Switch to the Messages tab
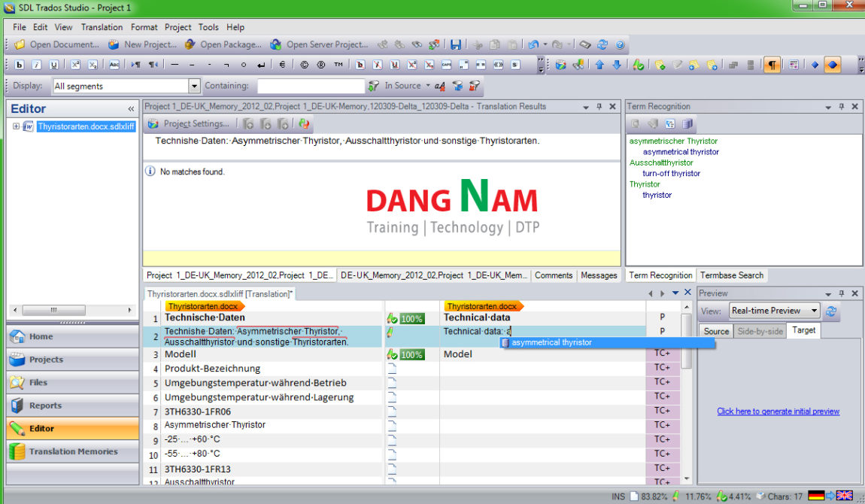865x504 pixels. click(599, 275)
